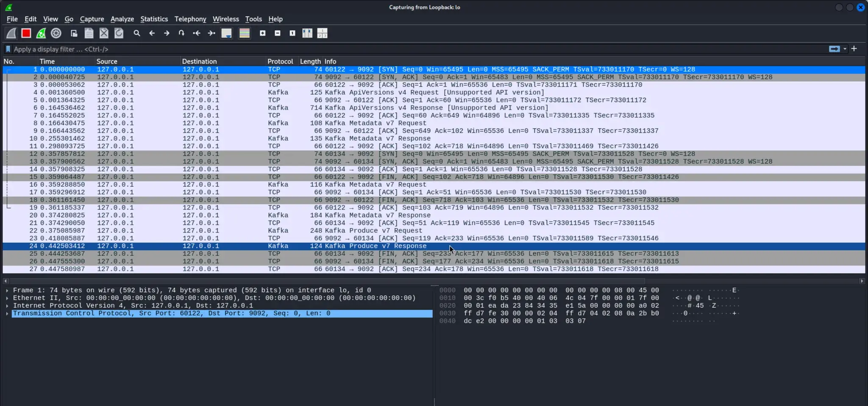
Task: Click the display filter bookmark icon
Action: pos(8,49)
